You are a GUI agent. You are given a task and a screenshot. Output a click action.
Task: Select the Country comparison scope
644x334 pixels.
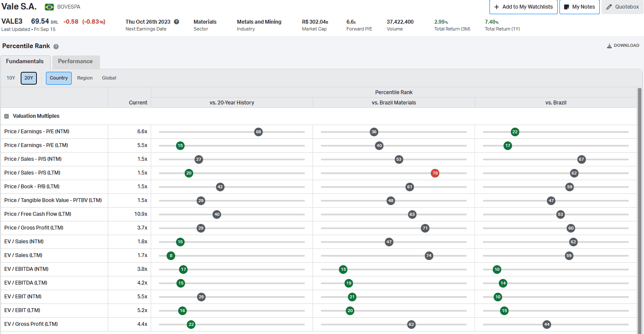pos(59,78)
